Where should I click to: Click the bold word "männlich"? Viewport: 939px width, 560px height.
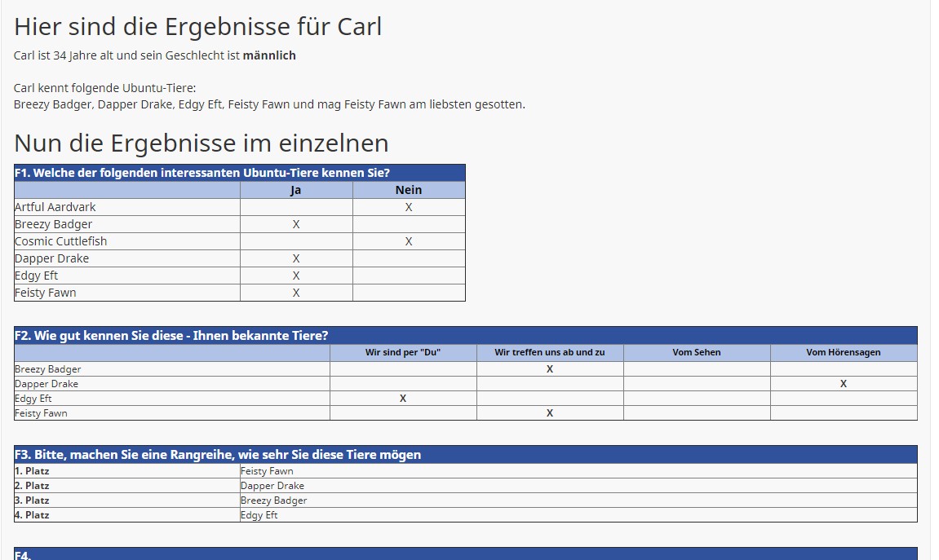point(269,55)
